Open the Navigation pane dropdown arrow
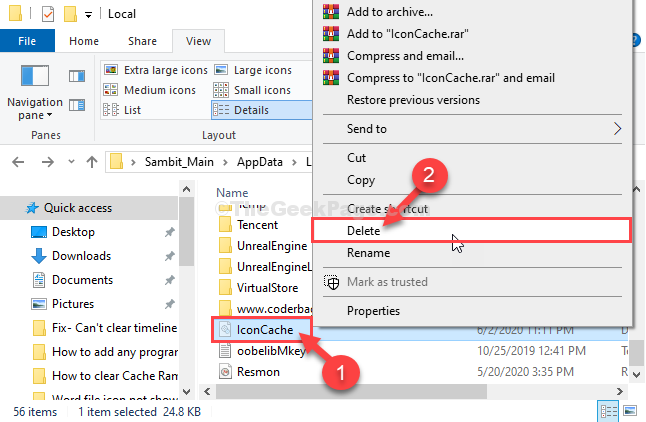 (49, 115)
